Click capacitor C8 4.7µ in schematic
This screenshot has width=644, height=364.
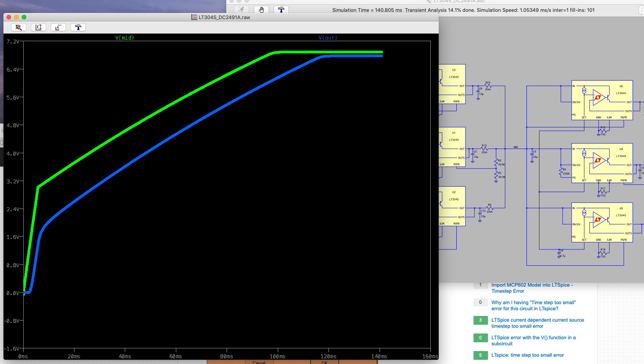559,253
